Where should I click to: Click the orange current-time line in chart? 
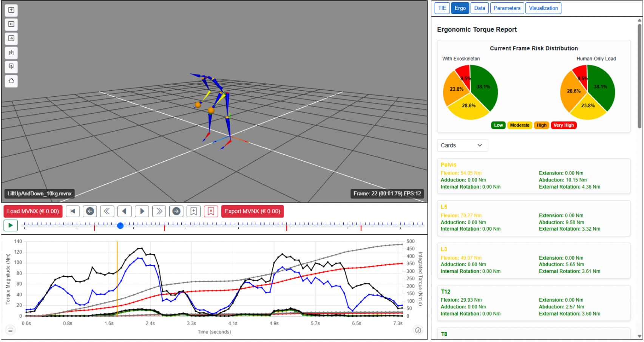(117, 279)
